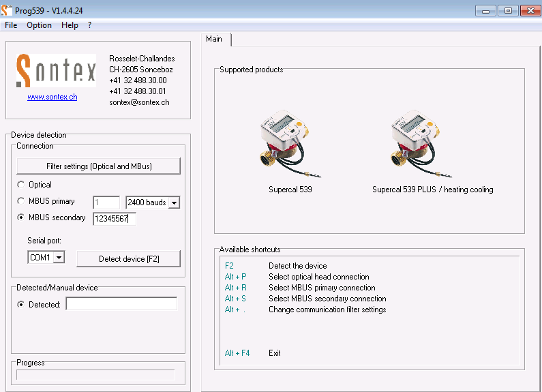Toggle the Detected device radio button
The height and width of the screenshot is (392, 542).
(21, 305)
